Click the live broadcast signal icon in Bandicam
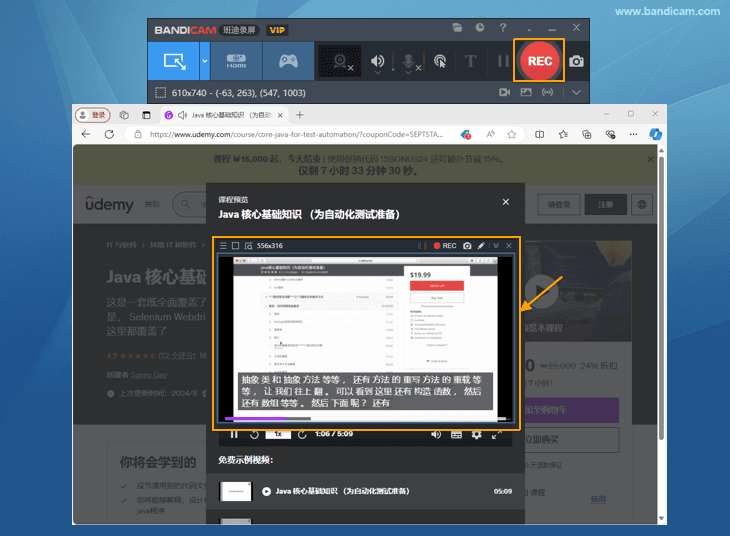This screenshot has height=536, width=730. pyautogui.click(x=548, y=92)
